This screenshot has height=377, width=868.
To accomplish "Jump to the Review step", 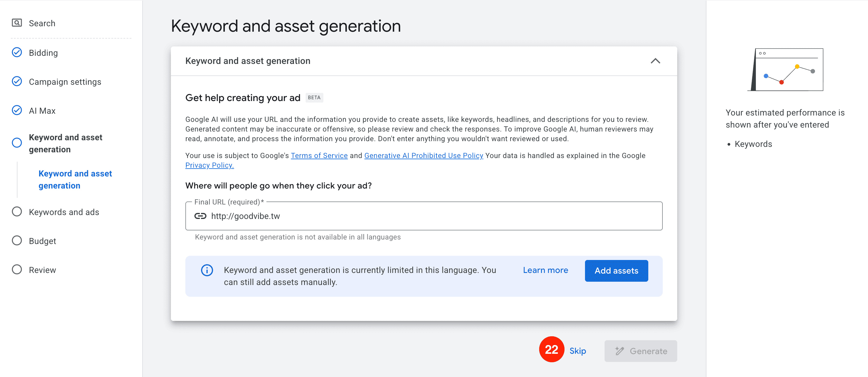I will 42,270.
